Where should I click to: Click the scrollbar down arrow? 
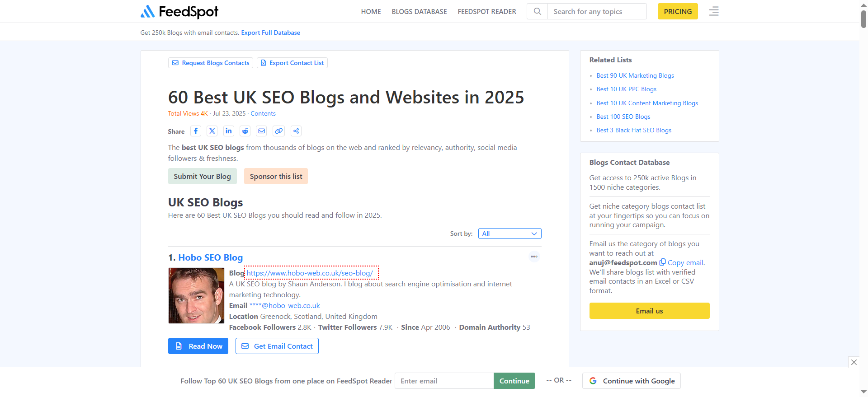pos(864,392)
